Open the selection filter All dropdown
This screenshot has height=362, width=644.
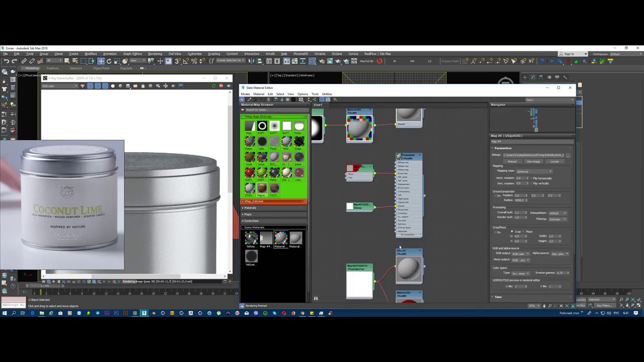coord(54,61)
